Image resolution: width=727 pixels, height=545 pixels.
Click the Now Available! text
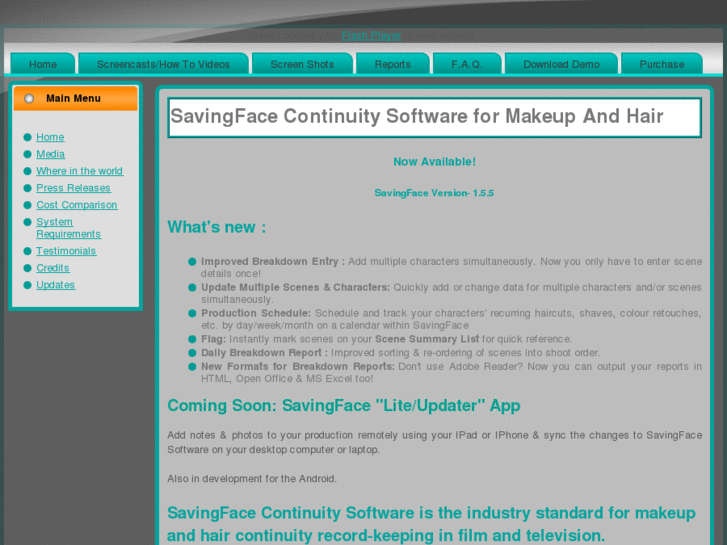pyautogui.click(x=434, y=162)
